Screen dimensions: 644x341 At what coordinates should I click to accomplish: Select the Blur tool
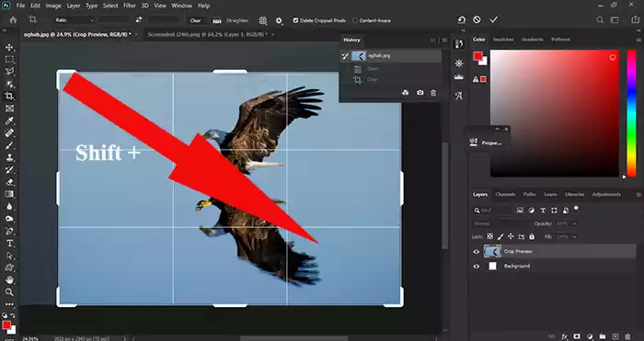tap(9, 207)
